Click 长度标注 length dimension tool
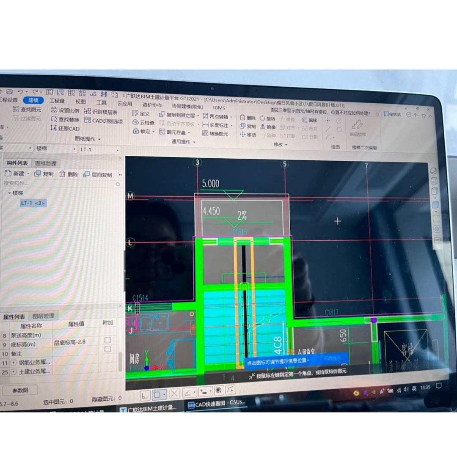Viewport: 457px width, 476px height. [215, 125]
